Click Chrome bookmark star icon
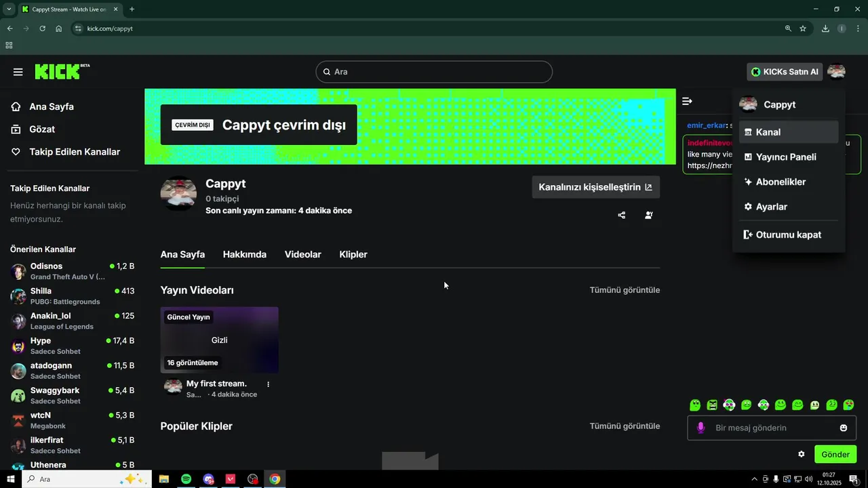 [803, 28]
